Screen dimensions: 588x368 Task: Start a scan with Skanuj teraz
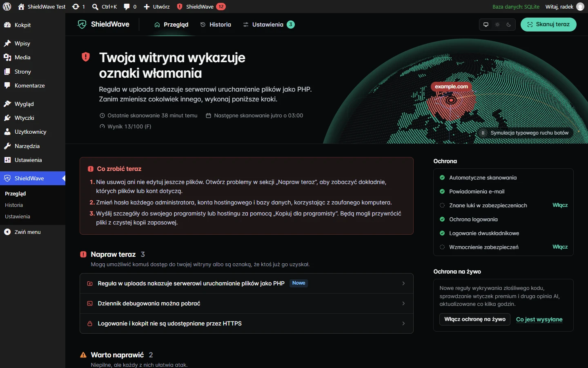tap(548, 25)
